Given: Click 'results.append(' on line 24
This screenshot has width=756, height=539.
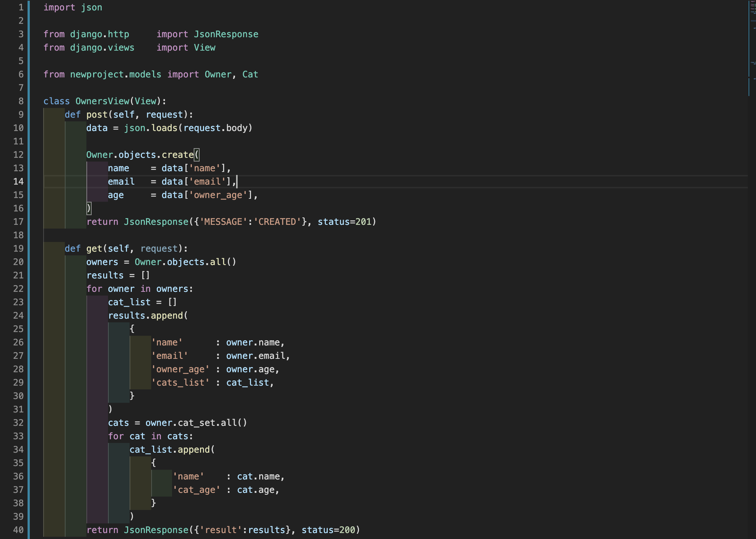Looking at the screenshot, I should pos(147,316).
